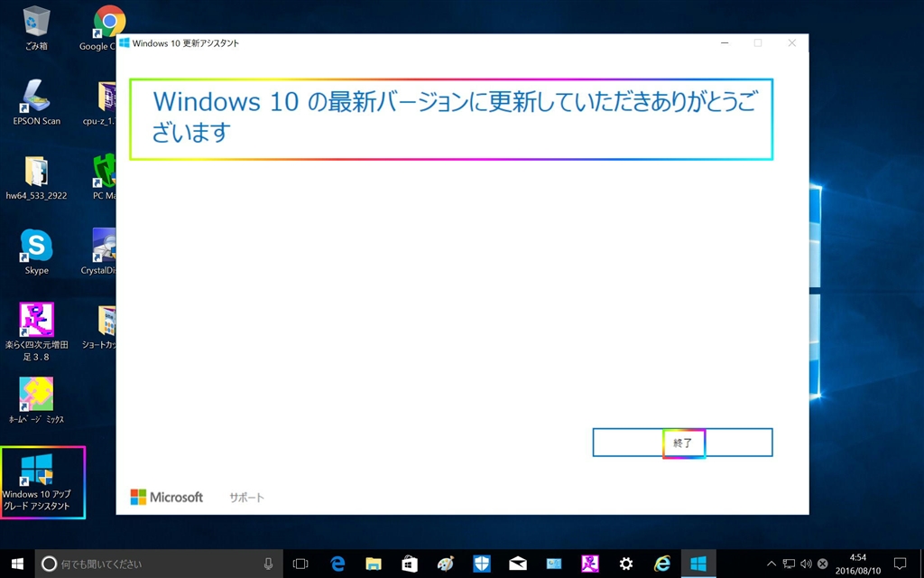Launch Microsoft Edge from the taskbar
The height and width of the screenshot is (578, 924).
pos(337,564)
